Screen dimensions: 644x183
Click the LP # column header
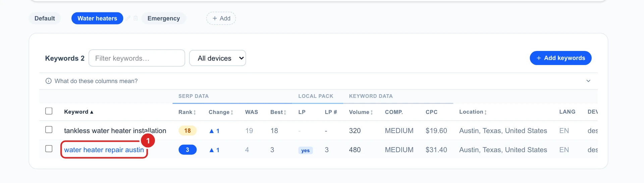click(331, 112)
